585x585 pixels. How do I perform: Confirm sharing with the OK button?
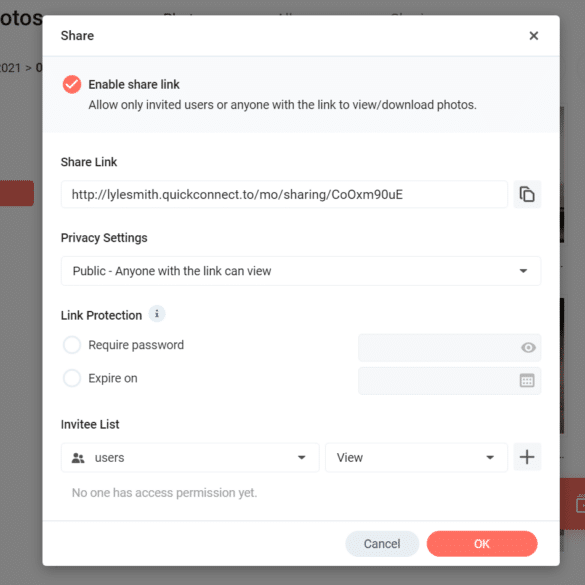click(482, 544)
